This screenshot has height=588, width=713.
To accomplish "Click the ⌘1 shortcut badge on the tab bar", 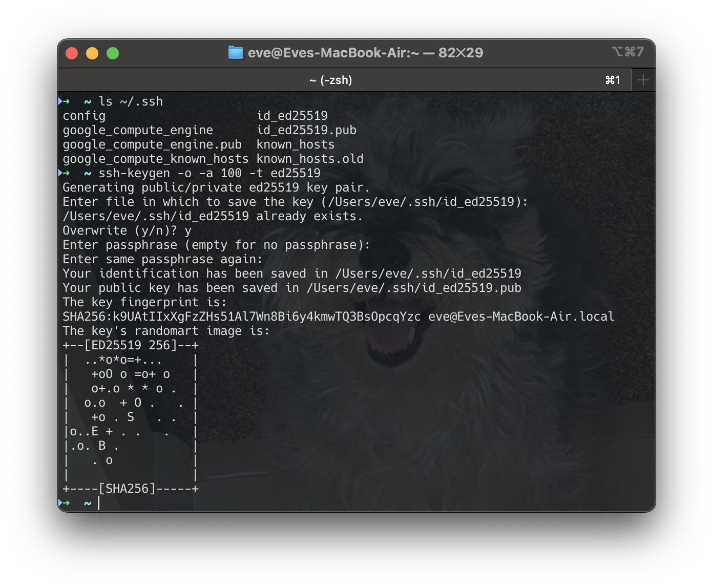I will coord(613,80).
